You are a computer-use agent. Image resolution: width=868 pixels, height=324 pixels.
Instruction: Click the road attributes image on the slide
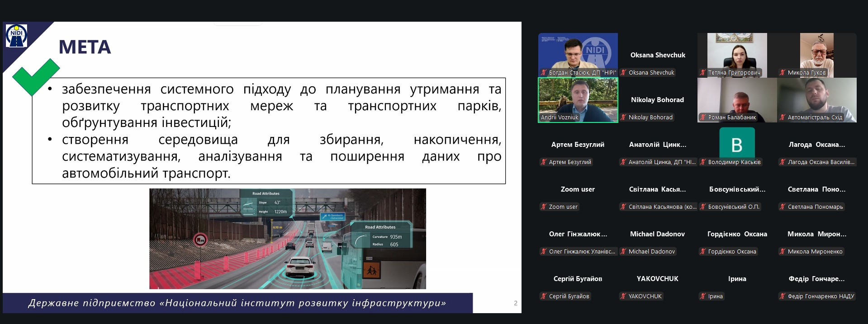287,239
